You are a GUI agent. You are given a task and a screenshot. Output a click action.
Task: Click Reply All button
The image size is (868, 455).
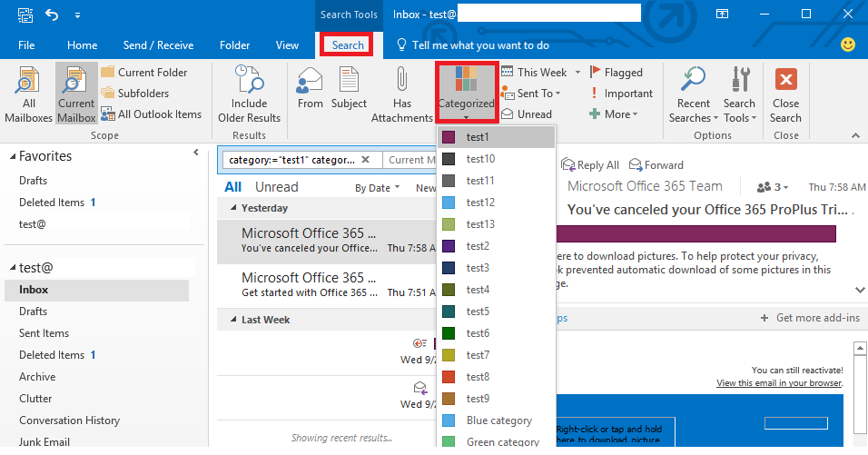coord(590,165)
